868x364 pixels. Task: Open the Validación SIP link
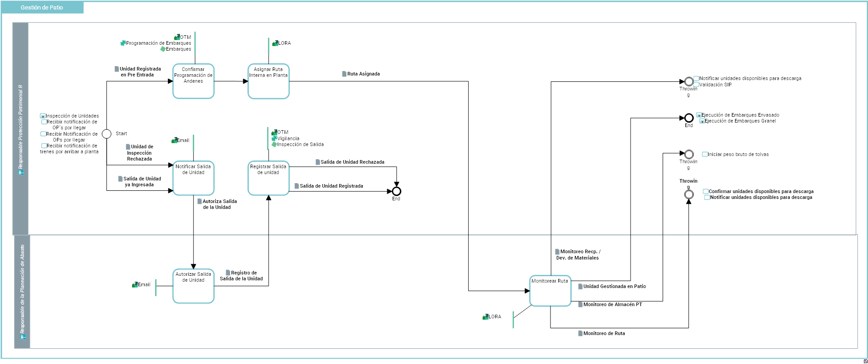click(712, 85)
